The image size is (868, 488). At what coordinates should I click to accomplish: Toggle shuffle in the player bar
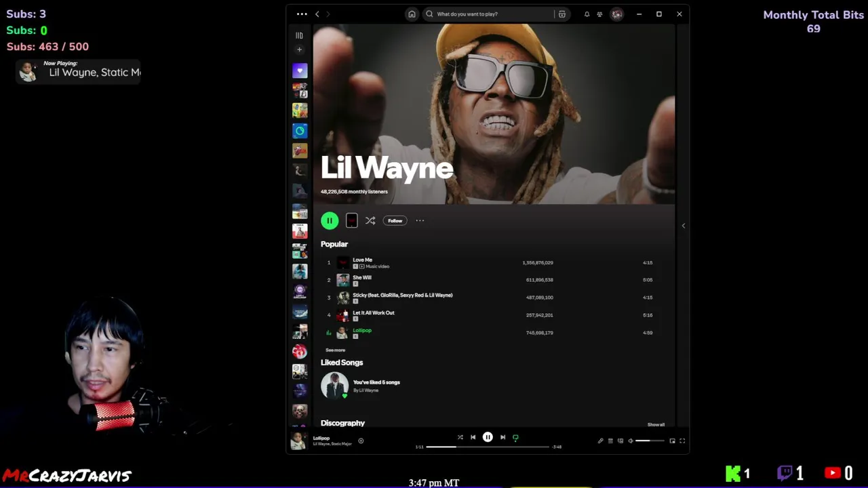460,437
